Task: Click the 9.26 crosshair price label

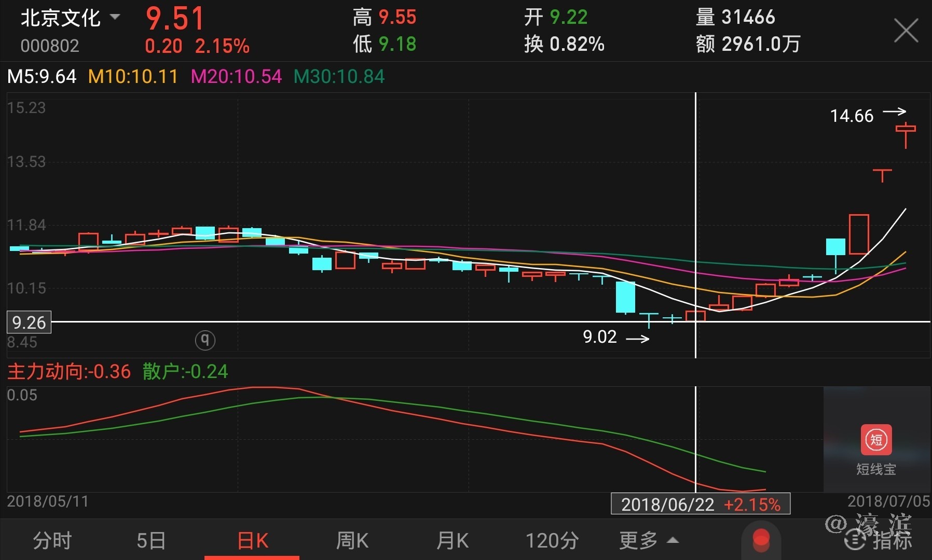Action: coord(29,323)
